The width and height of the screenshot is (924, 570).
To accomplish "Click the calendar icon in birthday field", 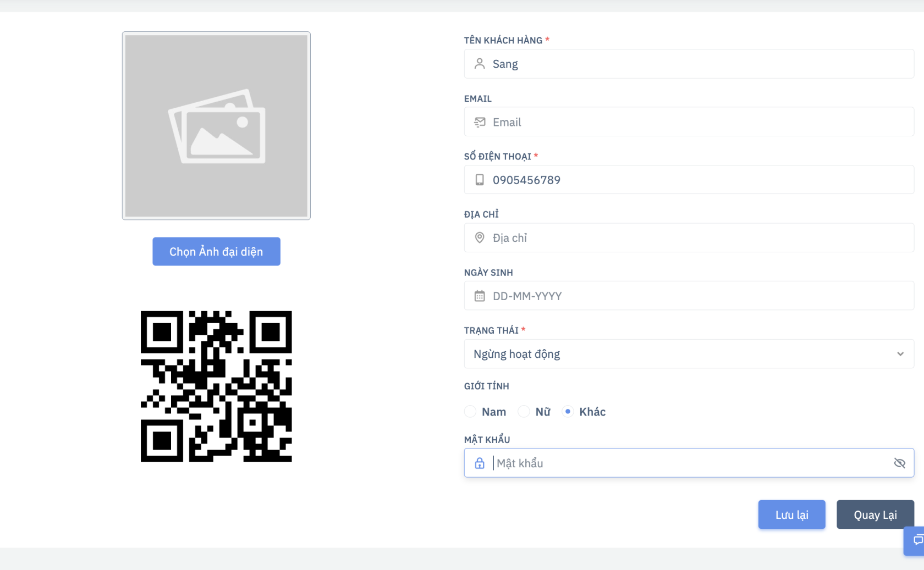I will point(480,296).
